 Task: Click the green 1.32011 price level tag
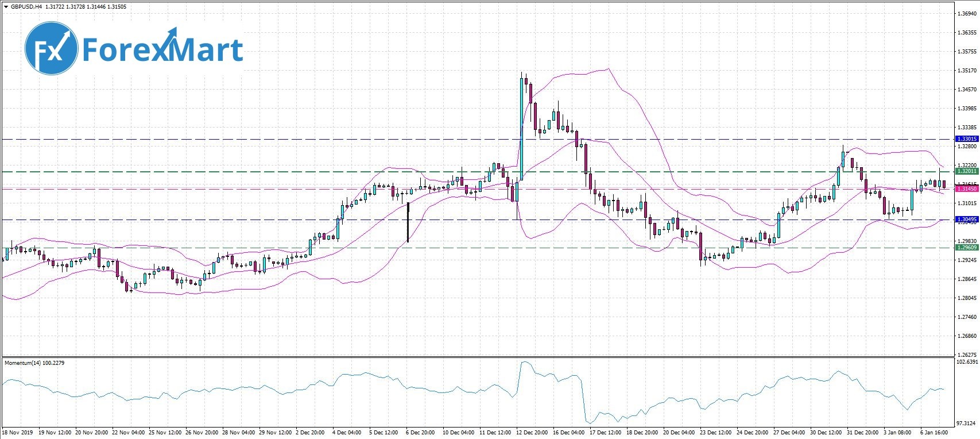[965, 171]
